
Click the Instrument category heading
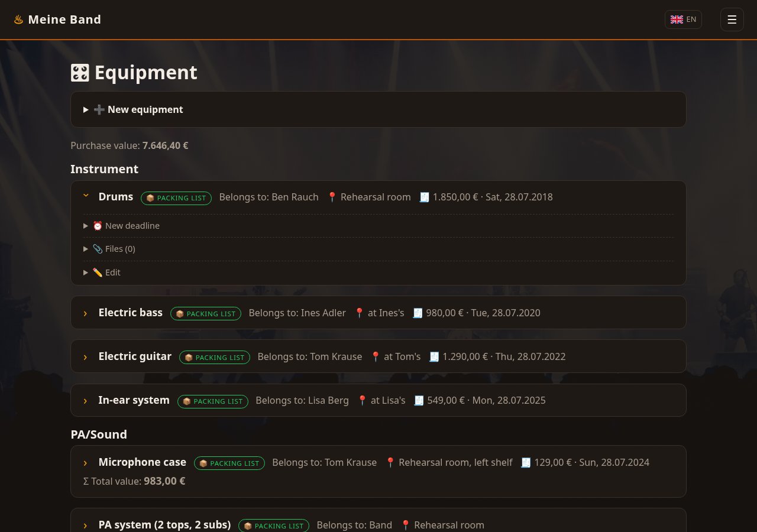coord(105,169)
